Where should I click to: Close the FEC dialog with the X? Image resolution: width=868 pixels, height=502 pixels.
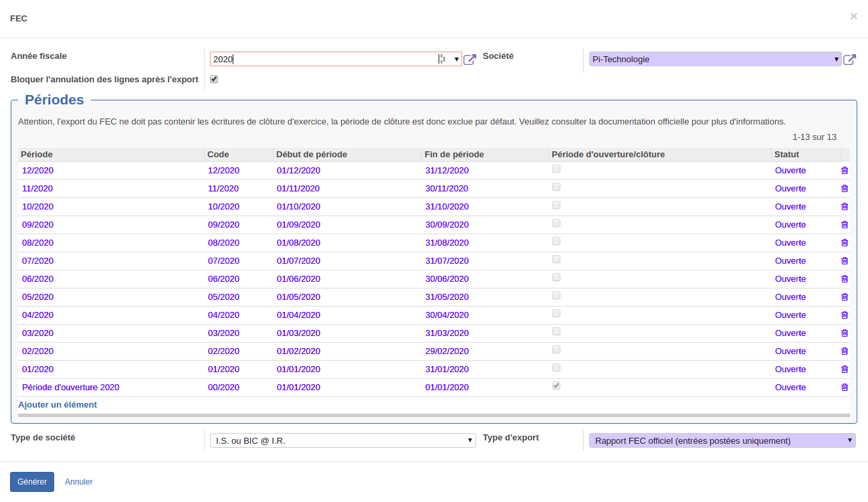point(854,17)
